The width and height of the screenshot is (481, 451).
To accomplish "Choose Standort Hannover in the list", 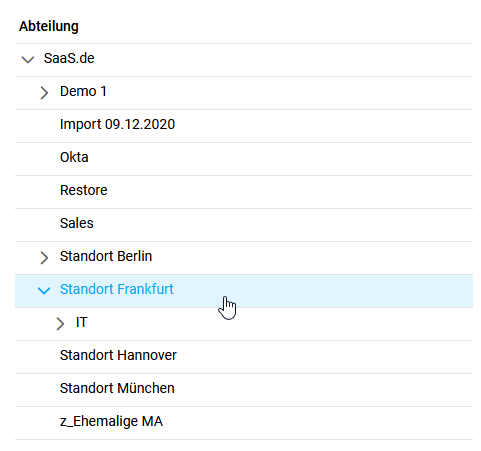I will [118, 355].
